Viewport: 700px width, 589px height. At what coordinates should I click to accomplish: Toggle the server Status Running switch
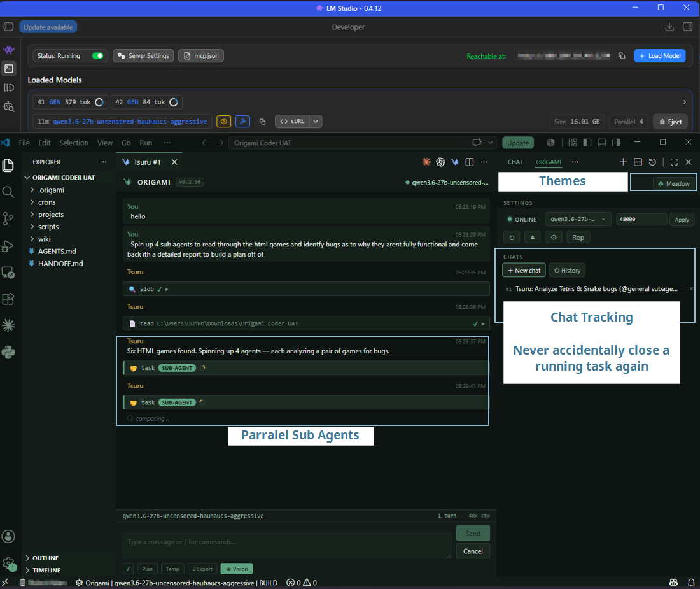click(98, 56)
